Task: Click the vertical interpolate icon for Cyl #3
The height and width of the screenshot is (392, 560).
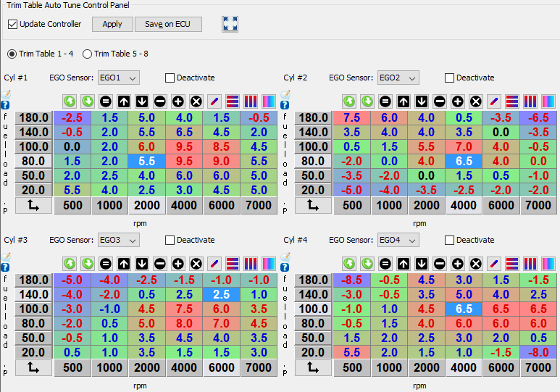Action: point(251,264)
